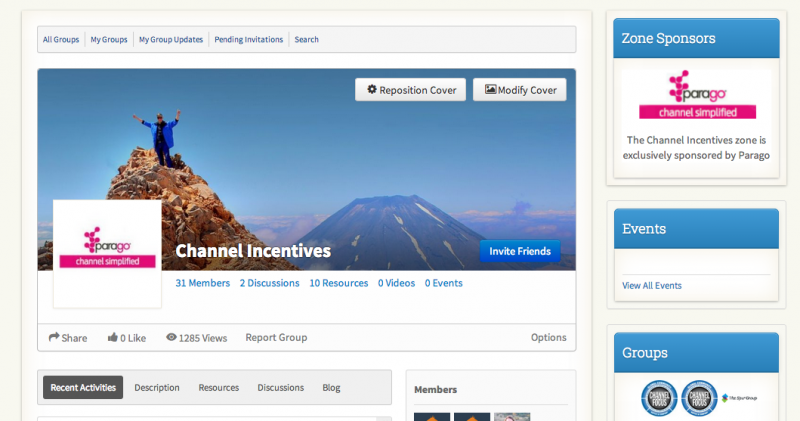The image size is (800, 421).
Task: Open the 31 Members list
Action: (203, 283)
